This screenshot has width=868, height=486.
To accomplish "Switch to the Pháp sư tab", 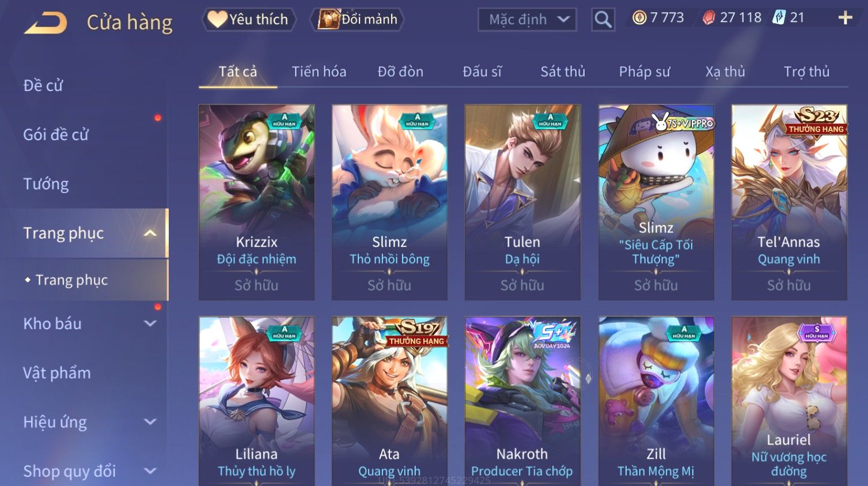I will [645, 71].
